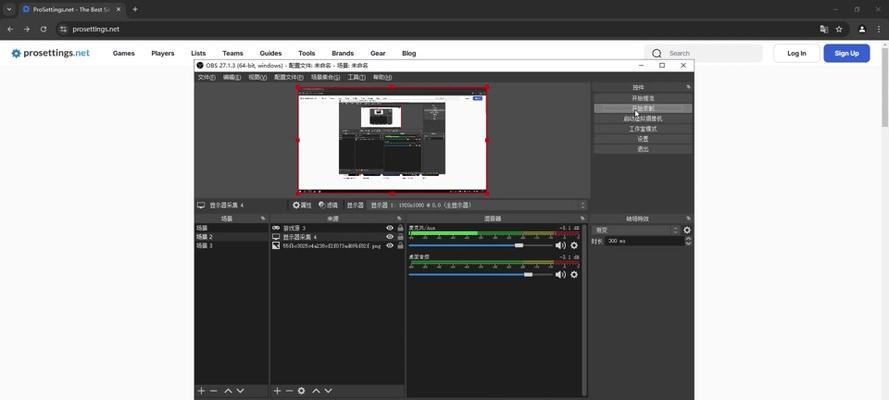Click the 开始推流 start streaming button
889x400 pixels.
coord(643,98)
